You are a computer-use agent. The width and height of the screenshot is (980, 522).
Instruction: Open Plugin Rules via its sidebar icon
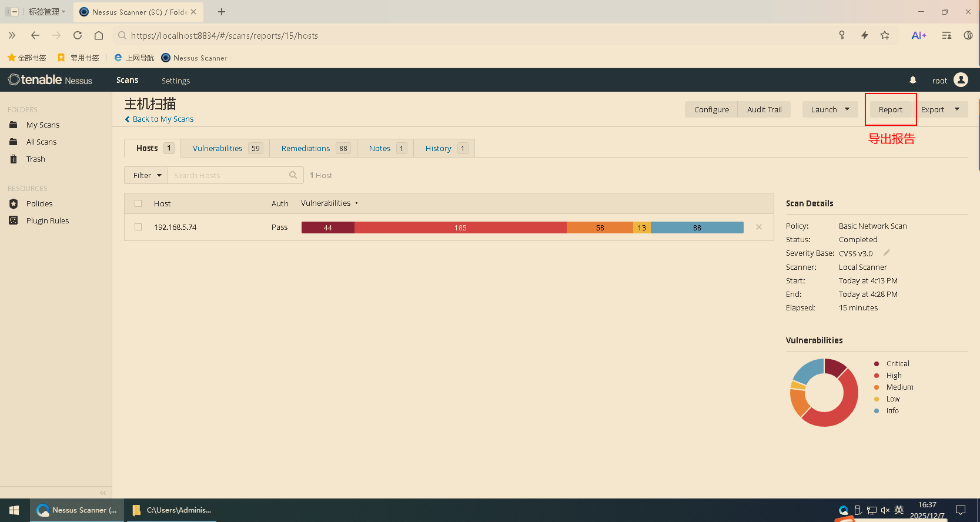tap(14, 220)
